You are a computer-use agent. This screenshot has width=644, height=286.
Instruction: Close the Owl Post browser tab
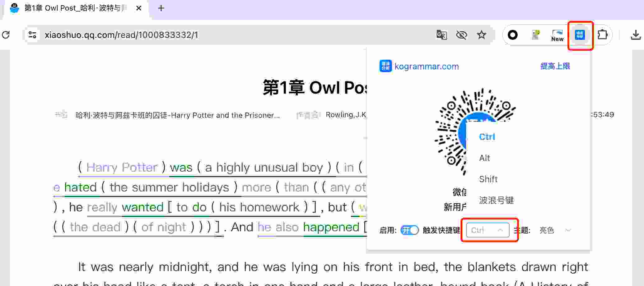[x=139, y=8]
